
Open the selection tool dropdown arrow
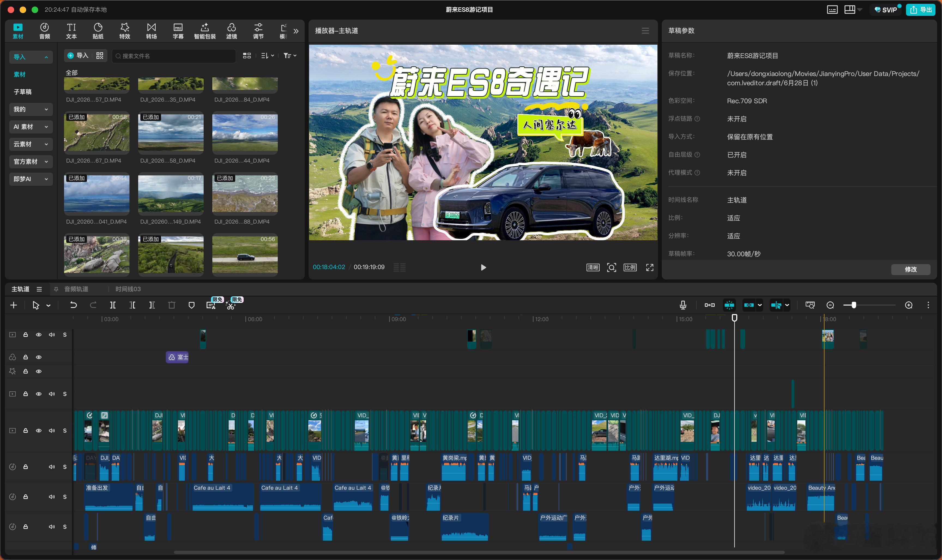(x=48, y=305)
